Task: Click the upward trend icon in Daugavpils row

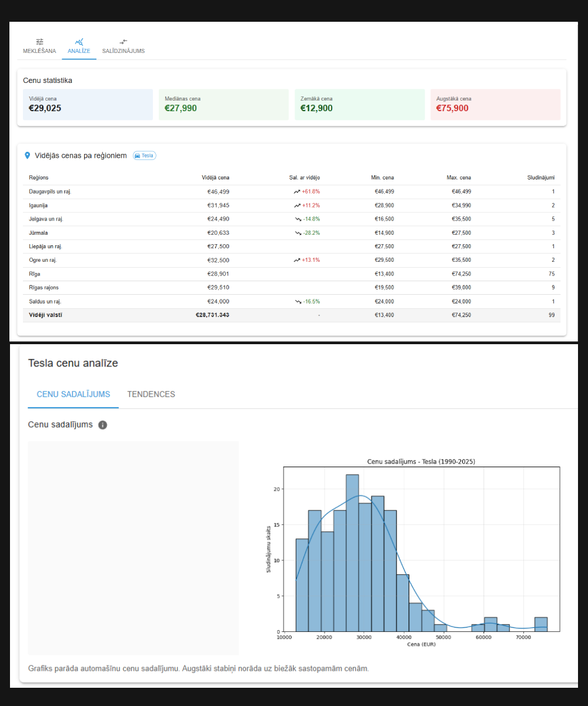Action: click(297, 192)
